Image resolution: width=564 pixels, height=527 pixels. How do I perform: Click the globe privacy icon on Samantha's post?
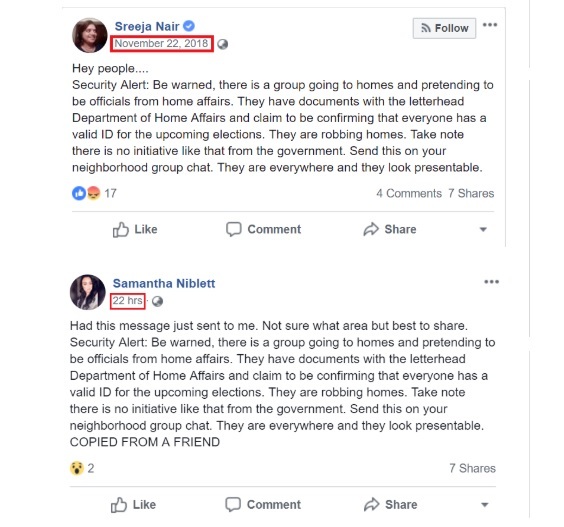pos(157,301)
